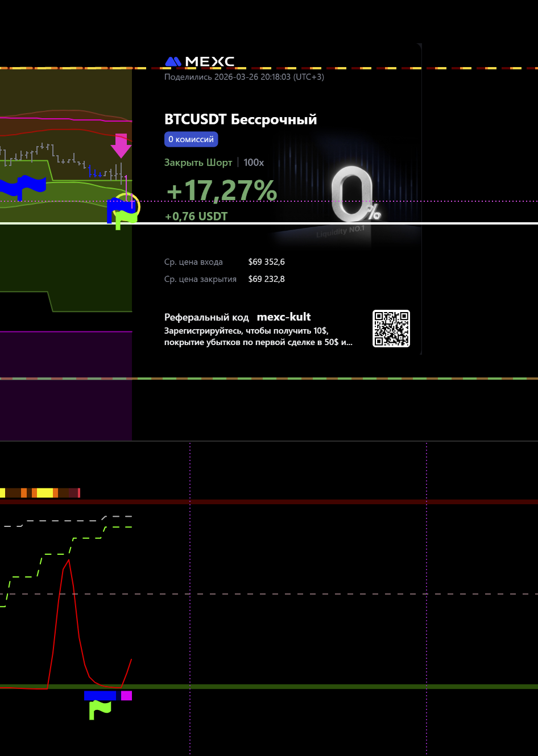Click the "0 комиссий" badge
The height and width of the screenshot is (756, 538).
(x=191, y=139)
